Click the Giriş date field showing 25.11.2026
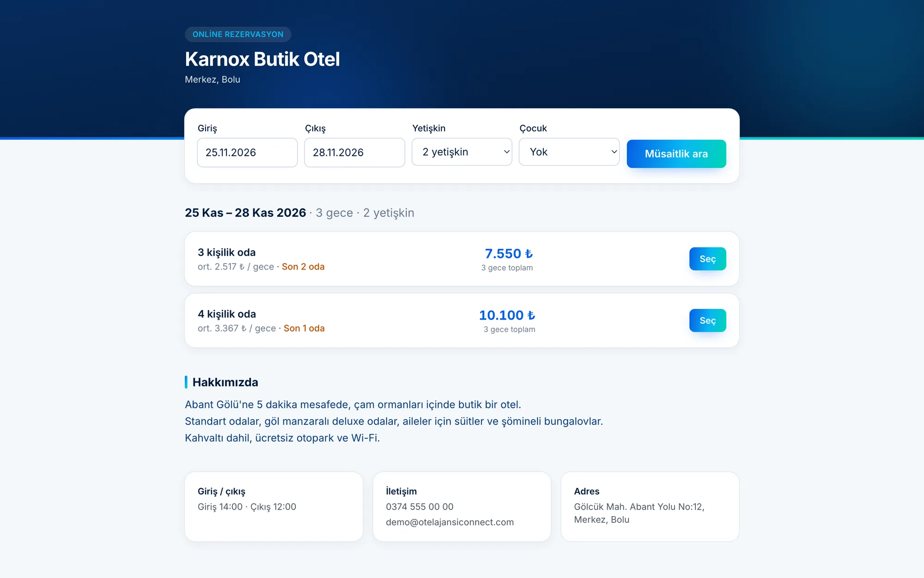Image resolution: width=924 pixels, height=578 pixels. [x=247, y=153]
